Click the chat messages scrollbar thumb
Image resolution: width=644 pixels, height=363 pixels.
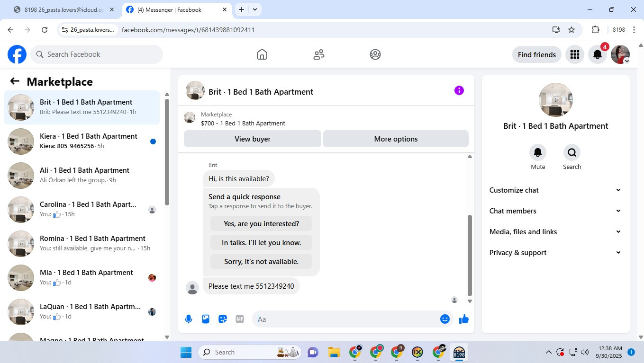(470, 255)
